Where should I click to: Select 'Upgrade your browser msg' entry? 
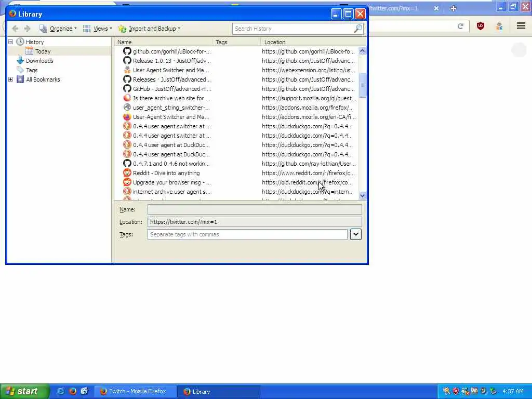pyautogui.click(x=236, y=182)
